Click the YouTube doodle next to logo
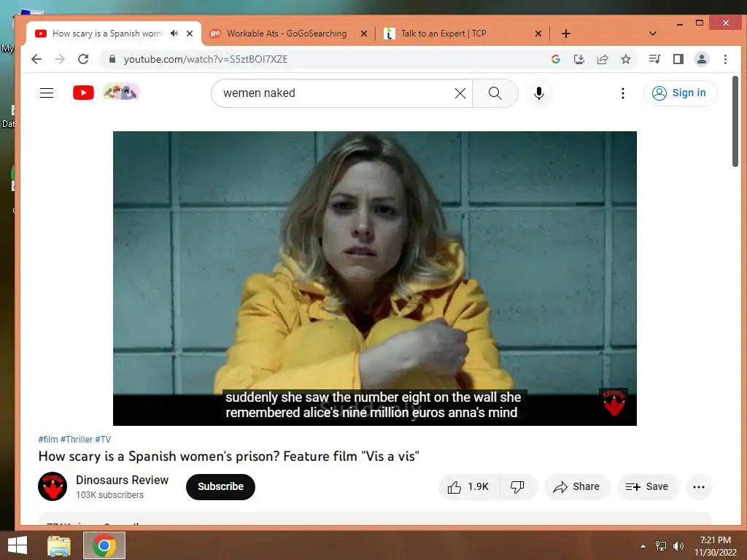Viewport: 747px width, 560px height. coord(121,91)
